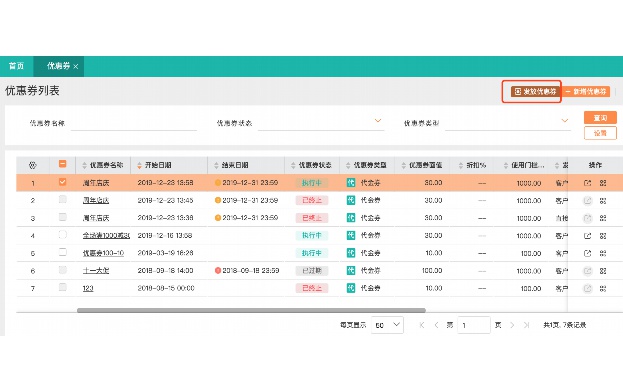623x392 pixels.
Task: Check the checkbox in row 3
Action: click(x=62, y=217)
